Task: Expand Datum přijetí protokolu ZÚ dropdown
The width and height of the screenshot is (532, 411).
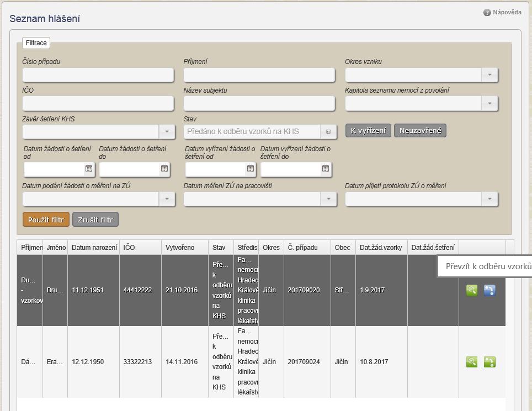Action: (x=490, y=199)
